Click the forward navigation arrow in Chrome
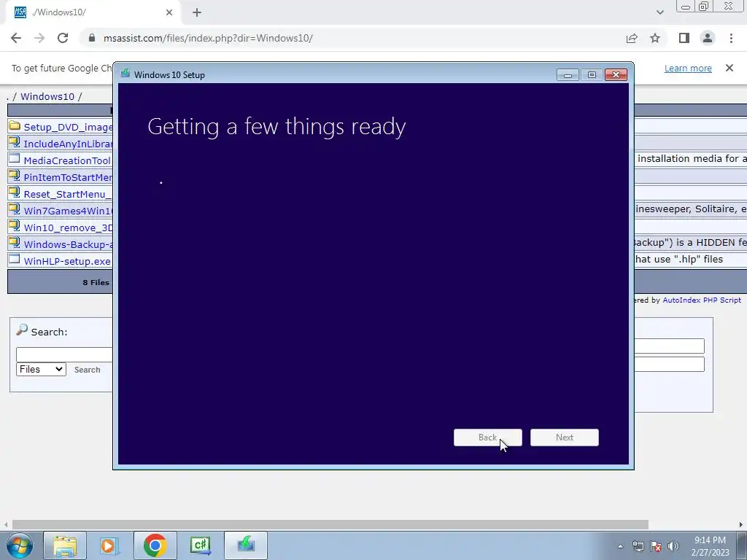Screen dimensions: 747x560 pos(39,38)
